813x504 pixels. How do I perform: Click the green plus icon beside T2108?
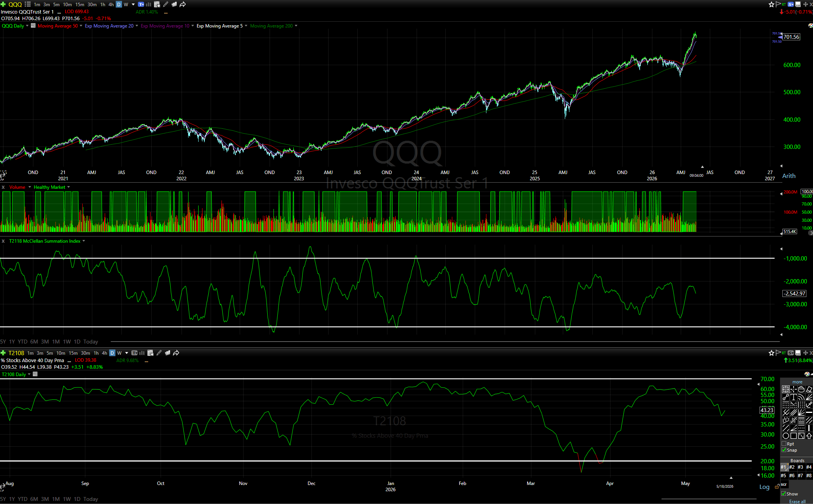point(3,353)
